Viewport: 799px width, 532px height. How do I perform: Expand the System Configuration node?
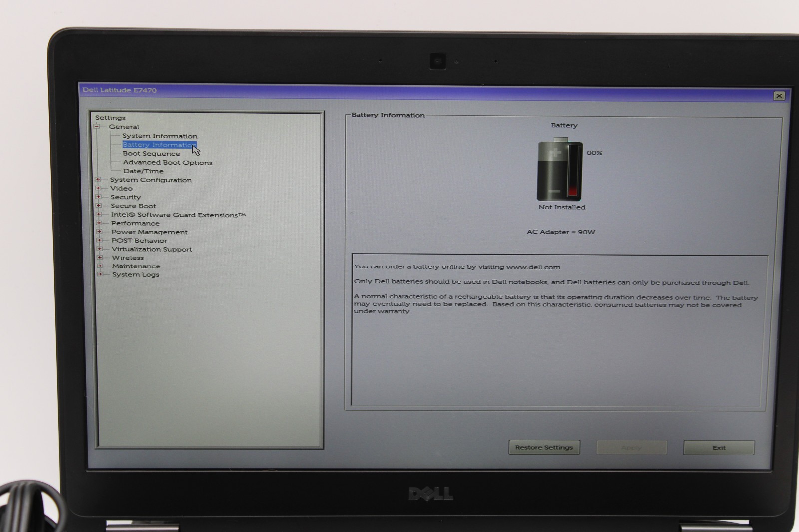tap(98, 179)
